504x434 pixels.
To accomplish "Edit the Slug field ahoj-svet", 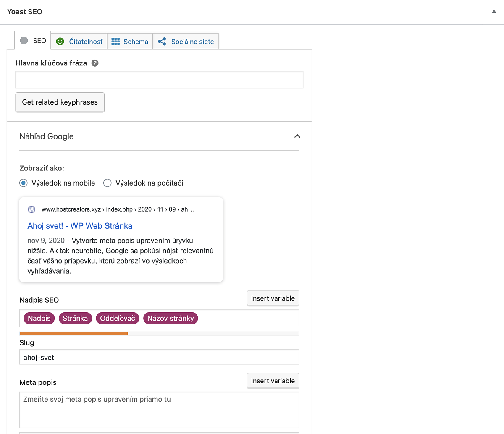I will tap(159, 357).
